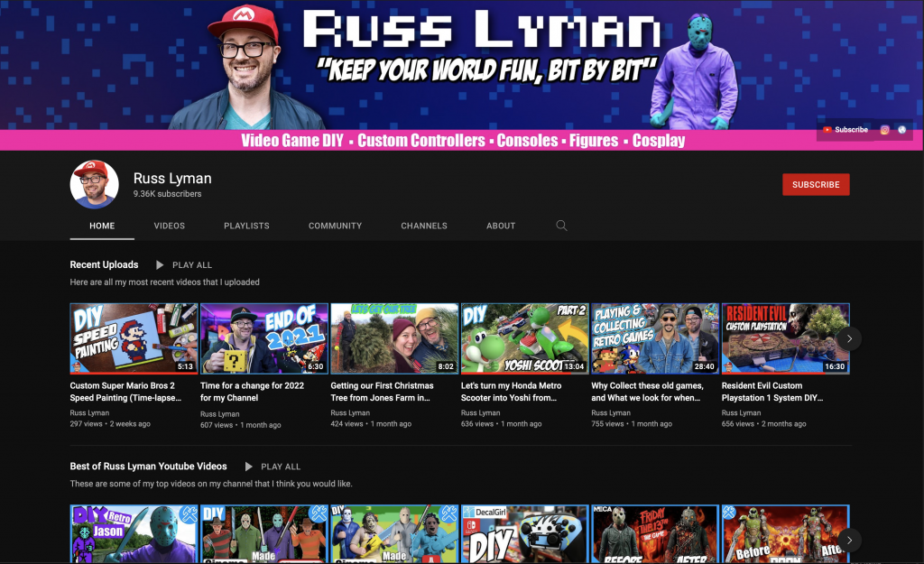924x564 pixels.
Task: Click the Instagram icon in the banner
Action: pyautogui.click(x=884, y=130)
